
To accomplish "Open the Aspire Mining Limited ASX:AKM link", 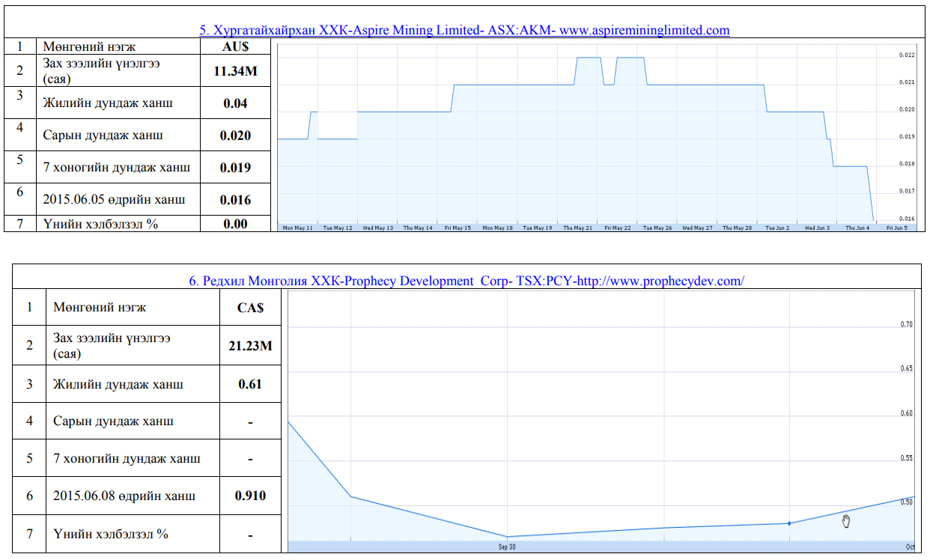I will pos(464,30).
